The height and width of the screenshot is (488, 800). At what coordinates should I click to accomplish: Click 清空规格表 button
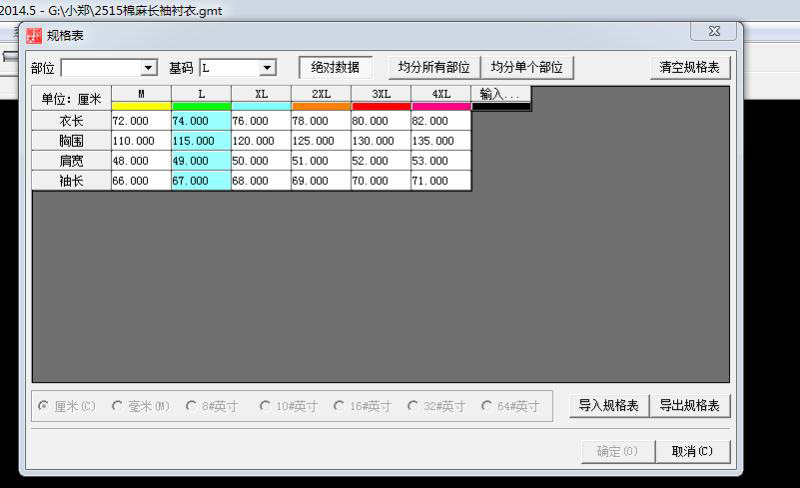690,67
